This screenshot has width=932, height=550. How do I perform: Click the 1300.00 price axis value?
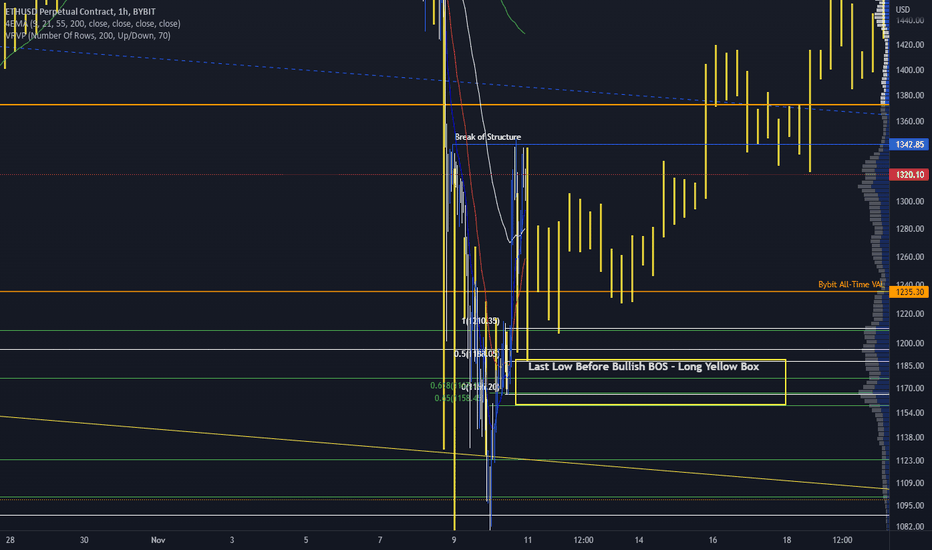coord(909,202)
